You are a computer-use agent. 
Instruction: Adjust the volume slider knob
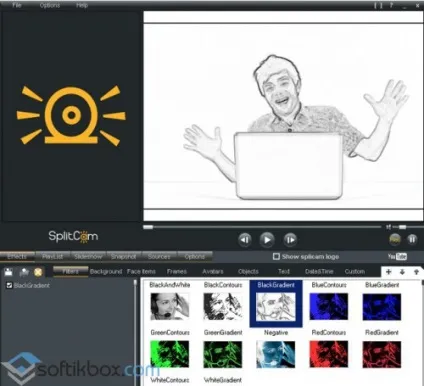click(x=403, y=227)
